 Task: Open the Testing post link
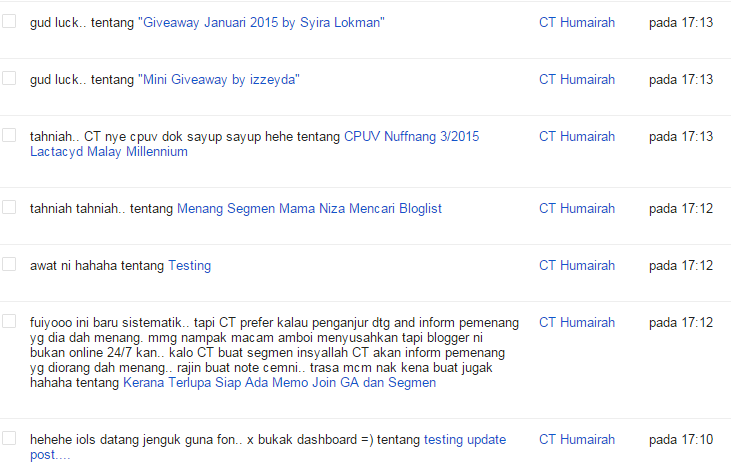[189, 265]
